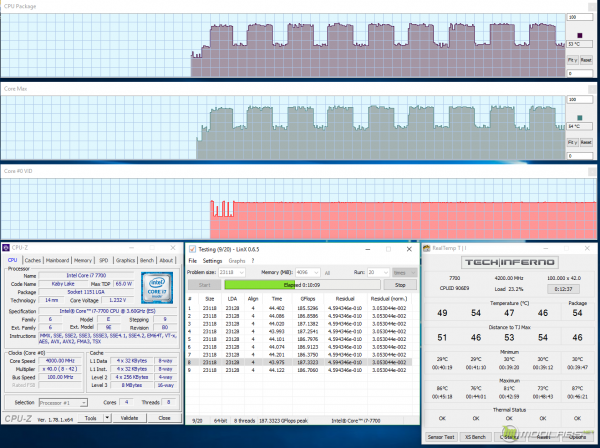Click Fit y button on CPU Package graph
The height and width of the screenshot is (448, 600).
pos(572,60)
